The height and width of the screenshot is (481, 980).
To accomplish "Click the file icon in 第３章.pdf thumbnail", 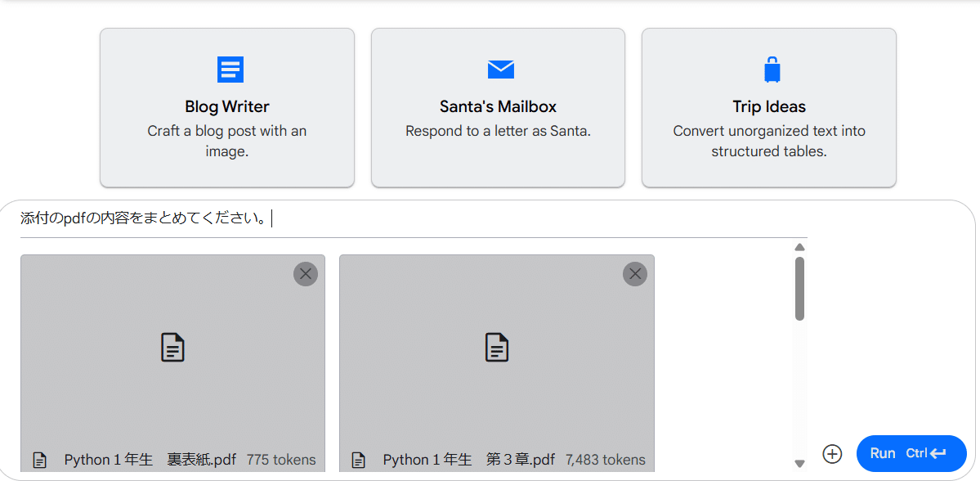I will pyautogui.click(x=496, y=348).
